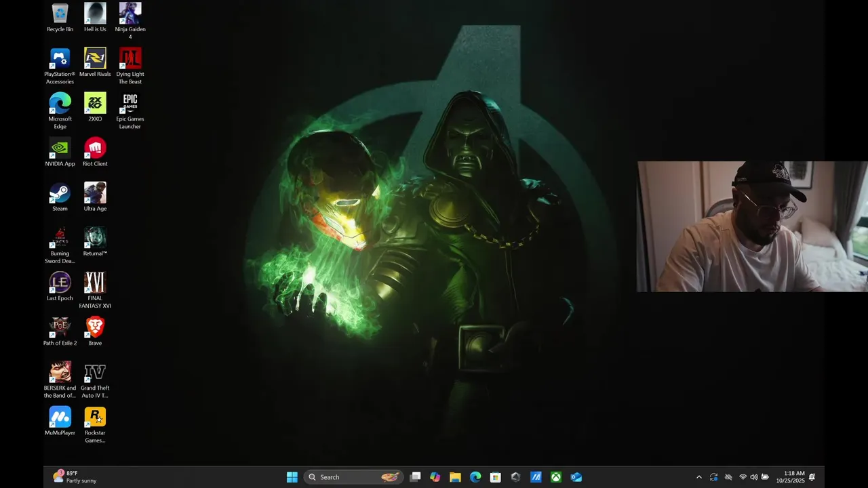Image resolution: width=868 pixels, height=488 pixels.
Task: Select the Rockstar Games... launcher icon
Action: [x=95, y=424]
